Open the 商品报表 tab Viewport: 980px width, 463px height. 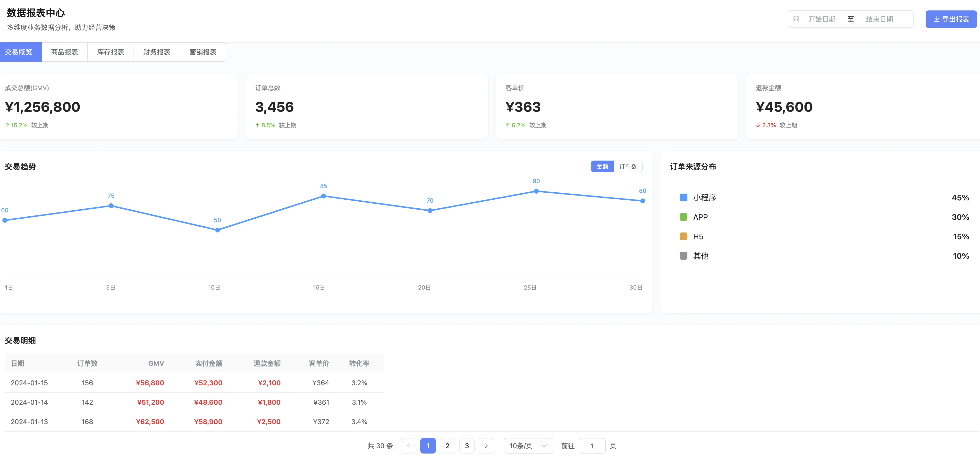tap(64, 52)
